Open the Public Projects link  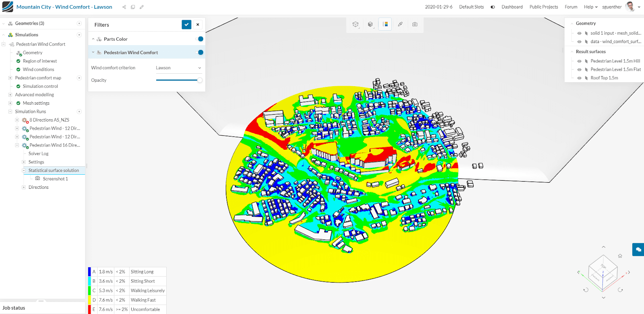543,7
